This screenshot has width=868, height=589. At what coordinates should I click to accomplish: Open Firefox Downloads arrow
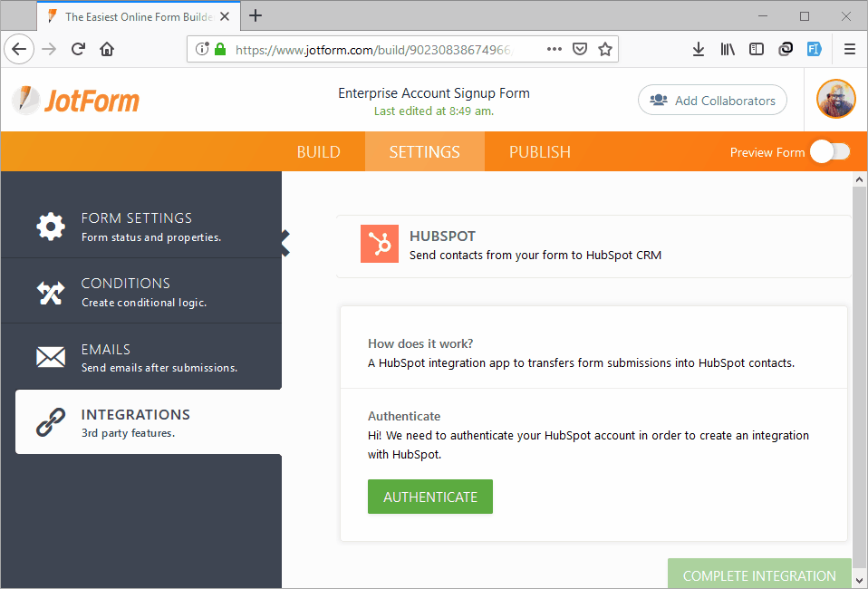point(699,49)
